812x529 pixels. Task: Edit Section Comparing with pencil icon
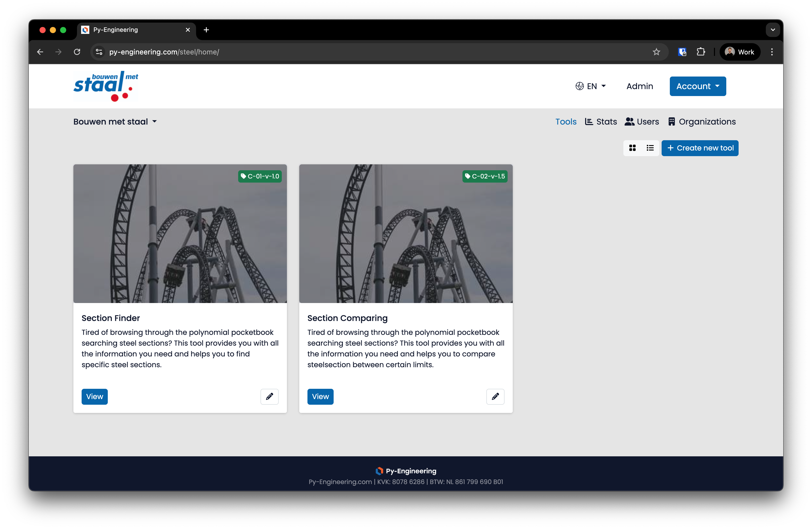(x=495, y=396)
